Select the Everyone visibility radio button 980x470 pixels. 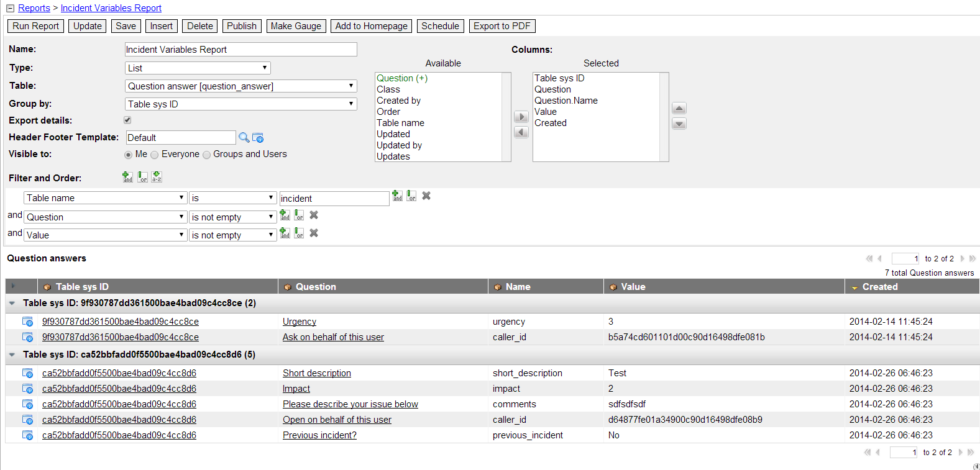click(x=155, y=155)
